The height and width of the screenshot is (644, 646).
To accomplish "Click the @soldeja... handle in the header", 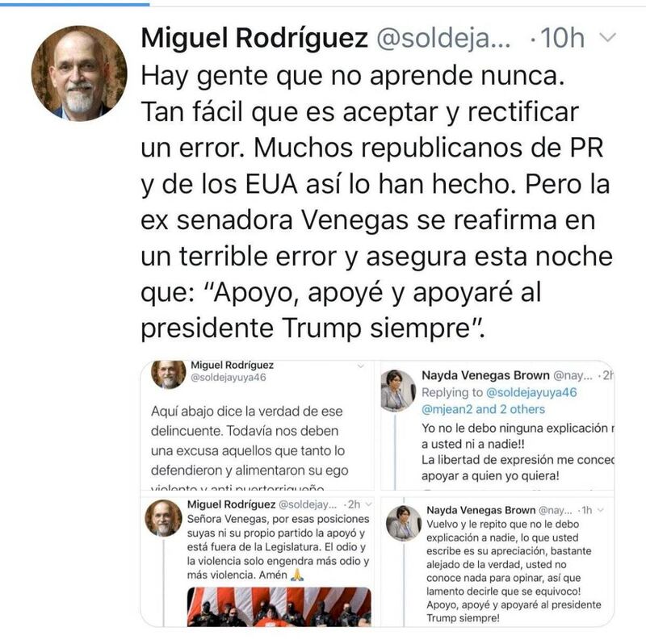I will tap(443, 38).
